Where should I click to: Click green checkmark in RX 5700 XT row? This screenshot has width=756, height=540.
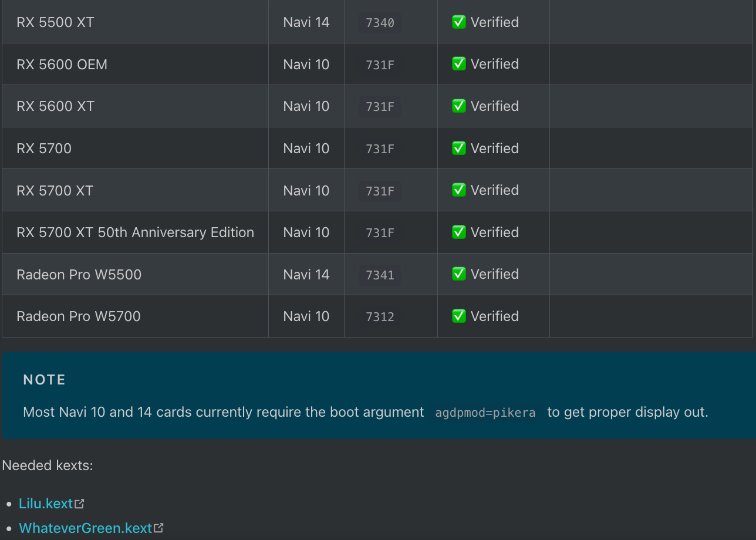(458, 190)
